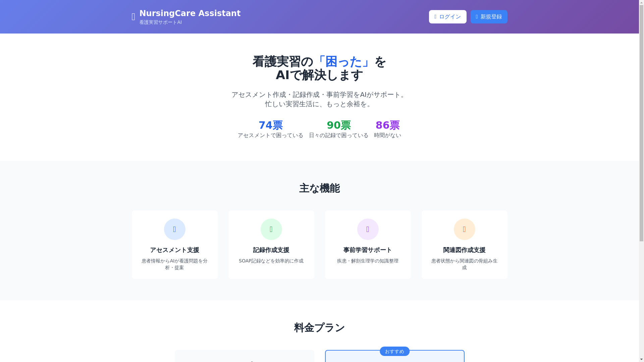This screenshot has width=644, height=362.
Task: Select the 関連図作成支援 card title
Action: 464,250
